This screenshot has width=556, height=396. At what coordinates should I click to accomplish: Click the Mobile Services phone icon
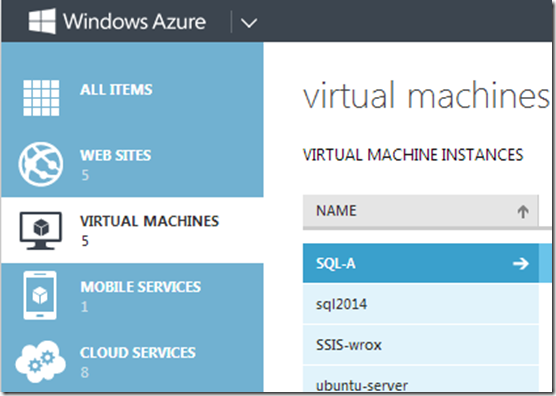pos(40,295)
